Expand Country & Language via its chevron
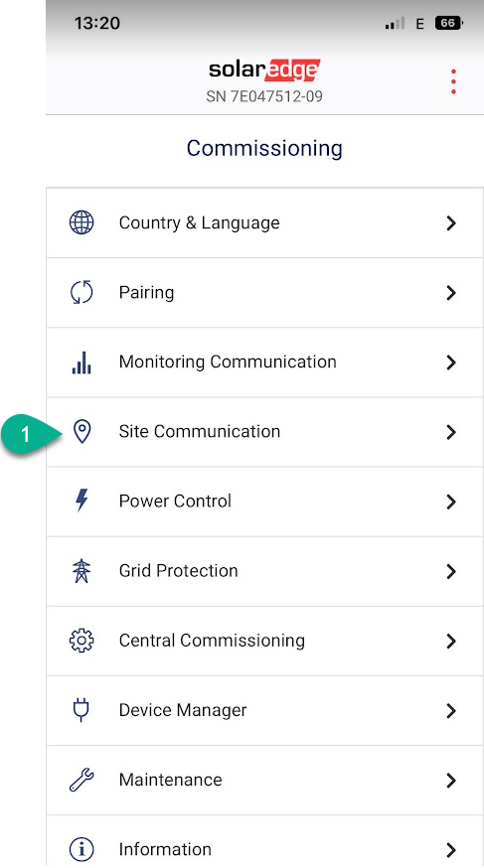 [451, 223]
